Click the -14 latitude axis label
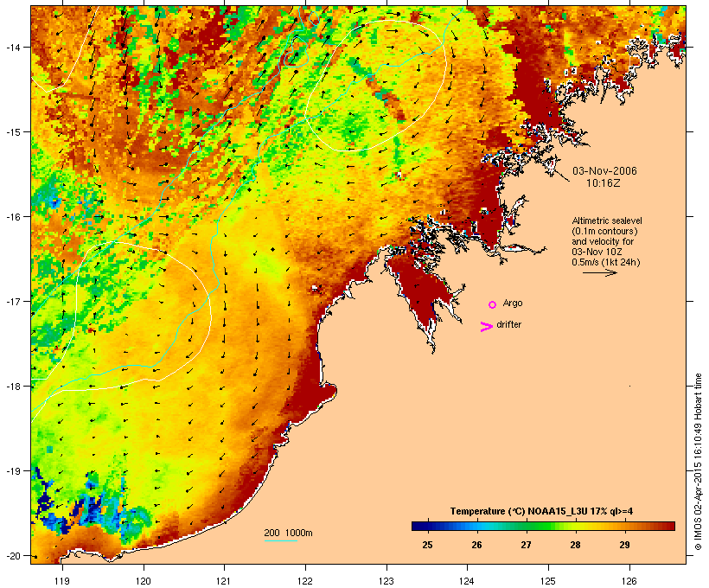The height and width of the screenshot is (588, 709). pos(12,47)
